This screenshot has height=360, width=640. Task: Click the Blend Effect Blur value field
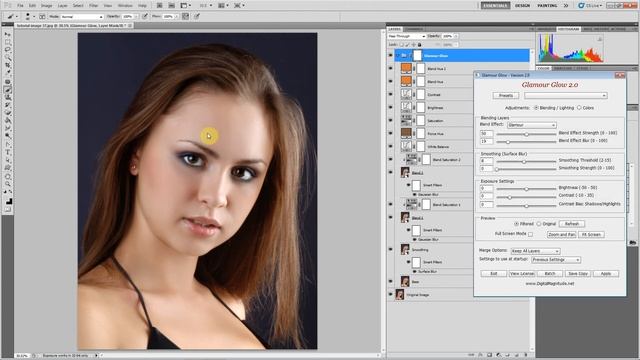(487, 141)
